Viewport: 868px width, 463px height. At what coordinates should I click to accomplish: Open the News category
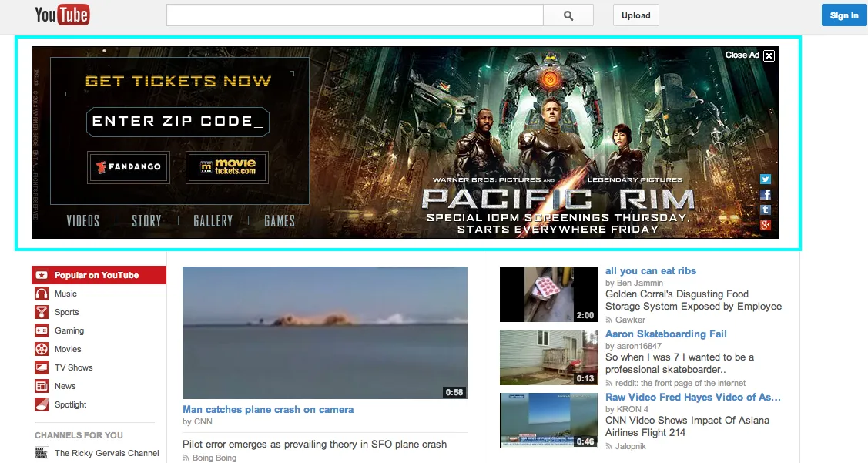click(65, 386)
